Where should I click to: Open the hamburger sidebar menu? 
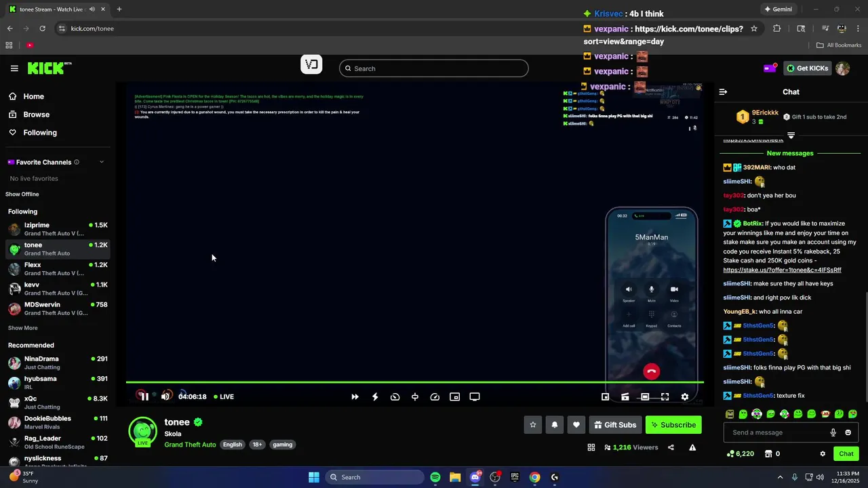click(14, 68)
